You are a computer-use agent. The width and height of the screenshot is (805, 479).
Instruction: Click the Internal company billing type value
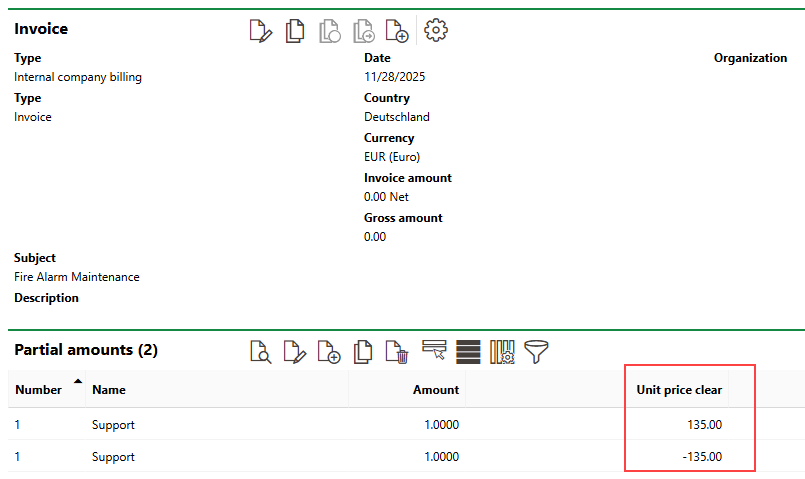pyautogui.click(x=78, y=77)
